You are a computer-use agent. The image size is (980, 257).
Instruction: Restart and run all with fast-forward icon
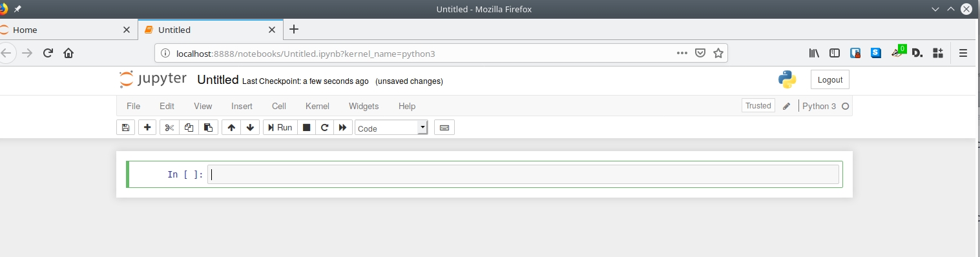343,127
